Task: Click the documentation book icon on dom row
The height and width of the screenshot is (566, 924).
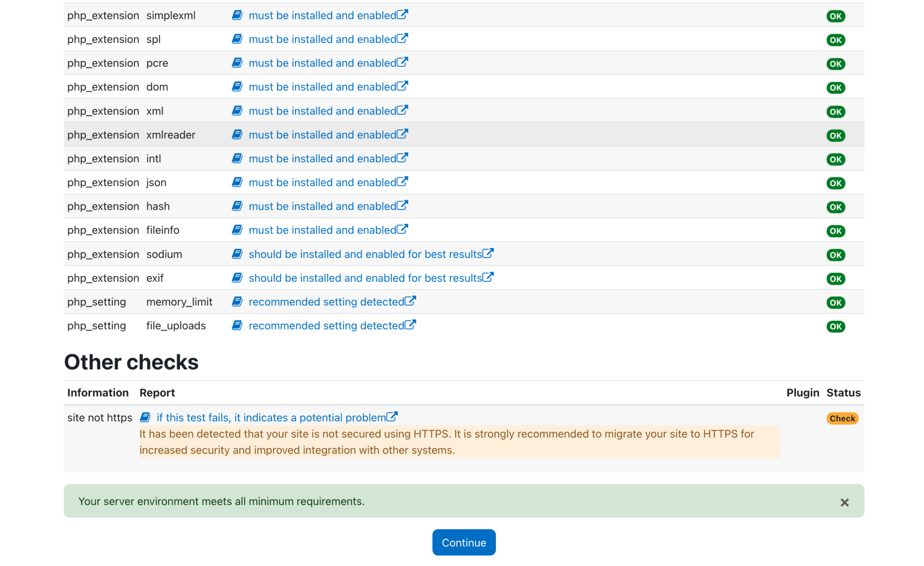Action: (x=237, y=86)
